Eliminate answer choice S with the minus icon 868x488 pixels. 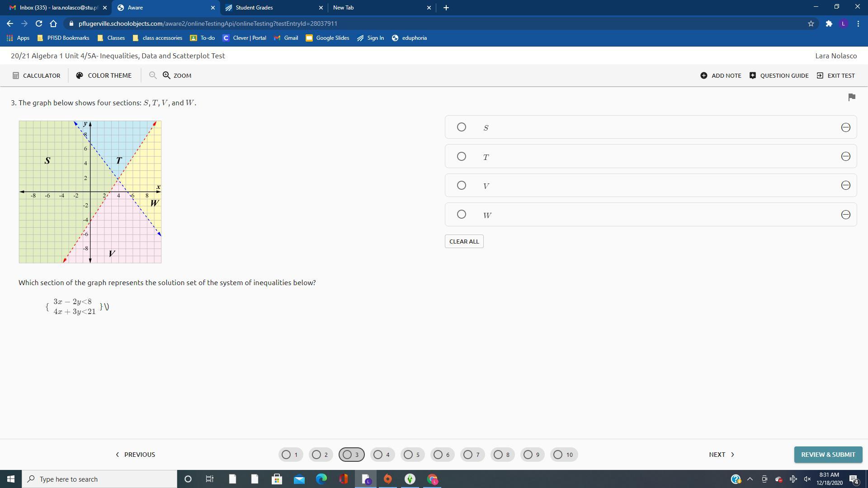(x=845, y=127)
